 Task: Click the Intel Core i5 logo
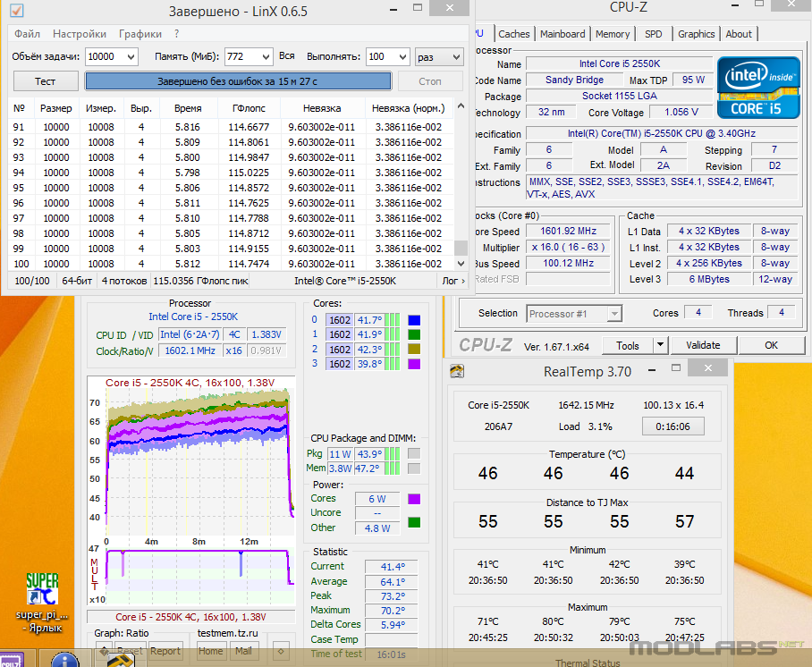pos(758,88)
